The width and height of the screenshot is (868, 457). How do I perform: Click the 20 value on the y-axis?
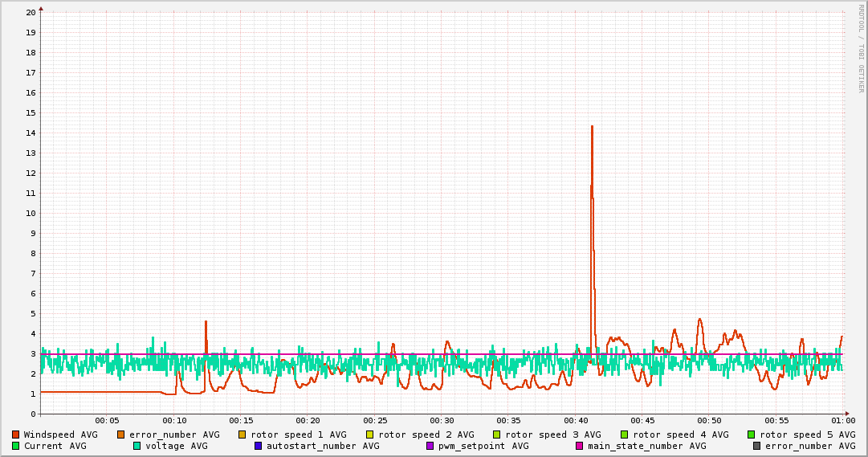pyautogui.click(x=31, y=13)
